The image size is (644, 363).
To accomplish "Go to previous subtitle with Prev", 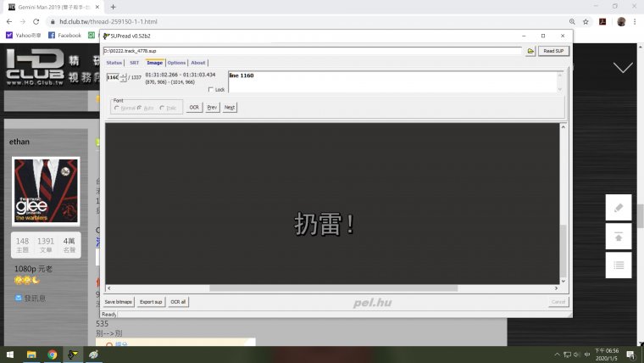I will click(x=212, y=108).
